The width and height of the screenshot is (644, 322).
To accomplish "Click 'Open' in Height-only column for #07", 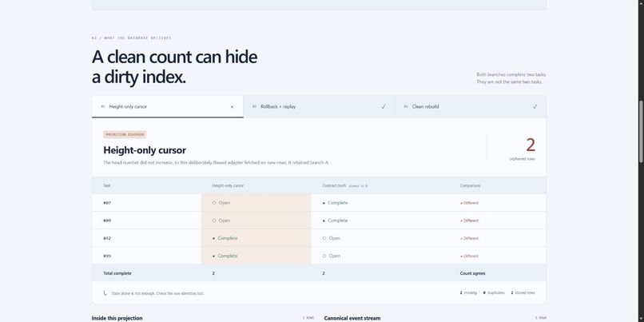I will [221, 203].
